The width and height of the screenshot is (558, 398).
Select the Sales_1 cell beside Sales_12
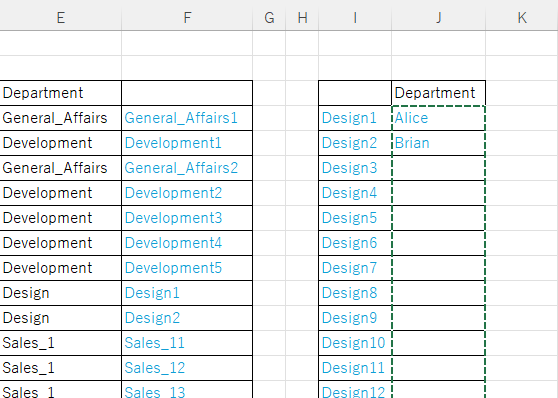(60, 367)
